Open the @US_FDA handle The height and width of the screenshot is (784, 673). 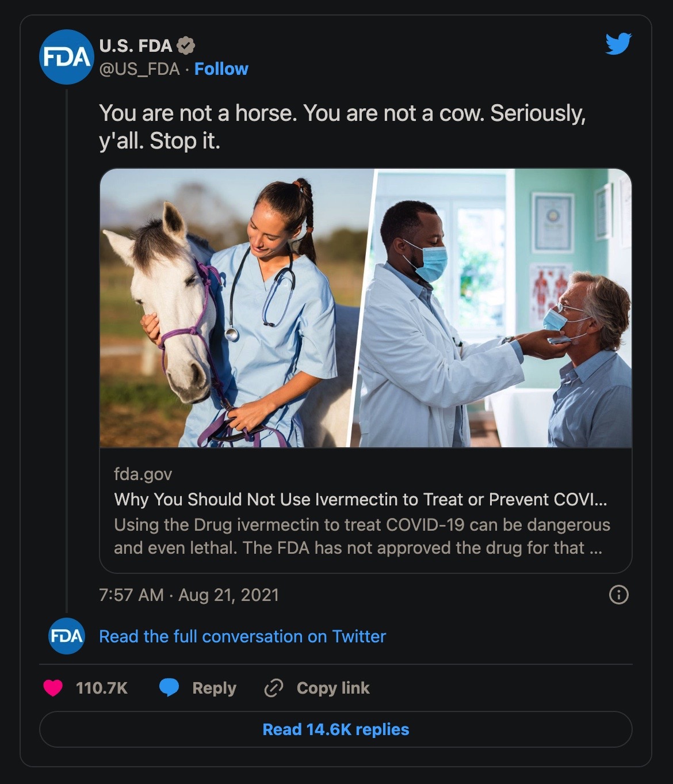(140, 69)
